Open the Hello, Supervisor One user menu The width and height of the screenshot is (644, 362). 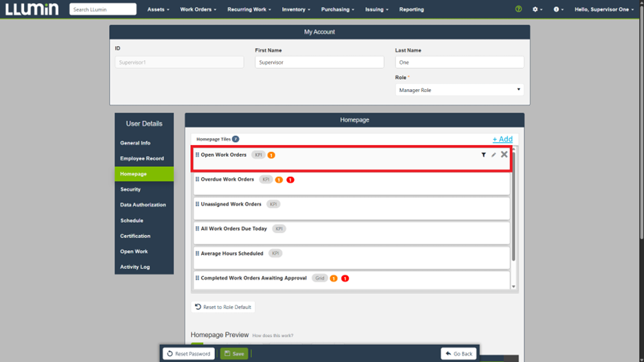pos(603,9)
